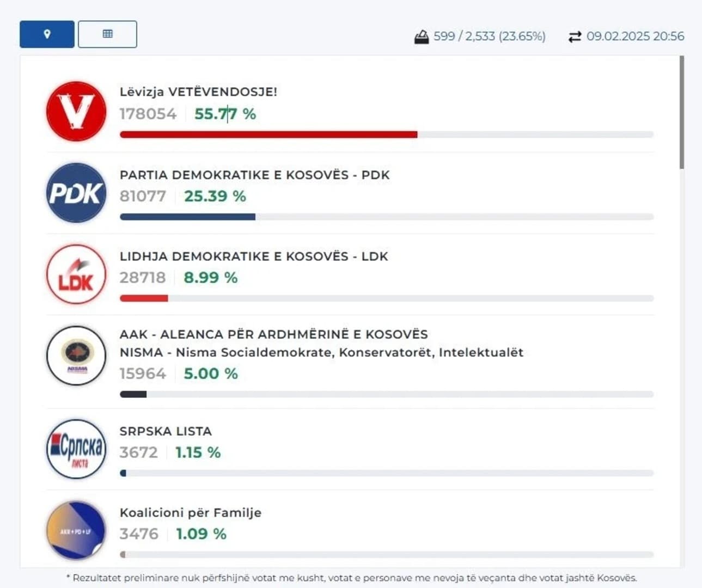This screenshot has height=588, width=702.
Task: Toggle the map view pin button
Action: pos(46,34)
